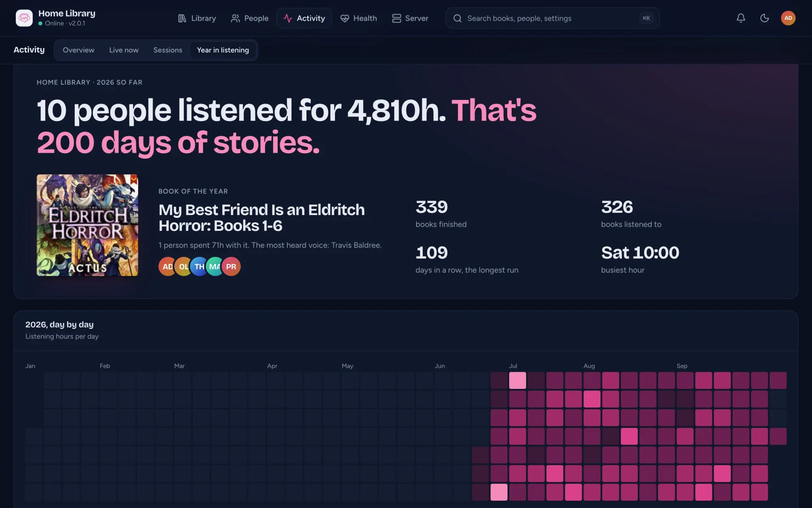This screenshot has width=812, height=508.
Task: Open the Health section
Action: pos(359,18)
